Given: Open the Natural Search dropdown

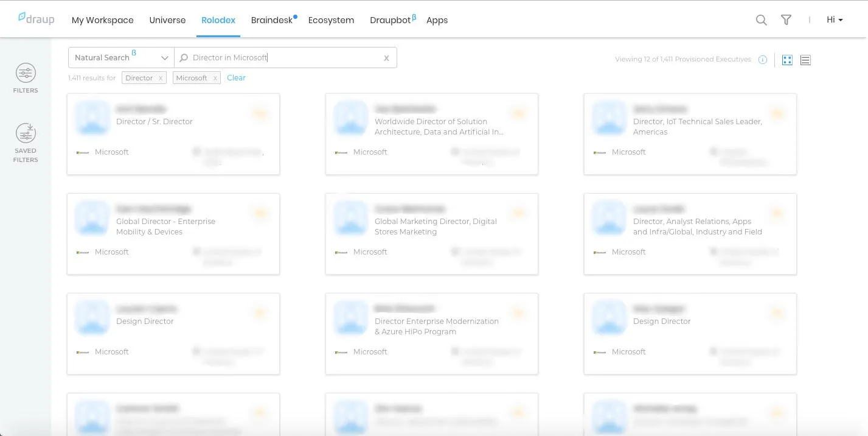Looking at the screenshot, I should pos(121,58).
